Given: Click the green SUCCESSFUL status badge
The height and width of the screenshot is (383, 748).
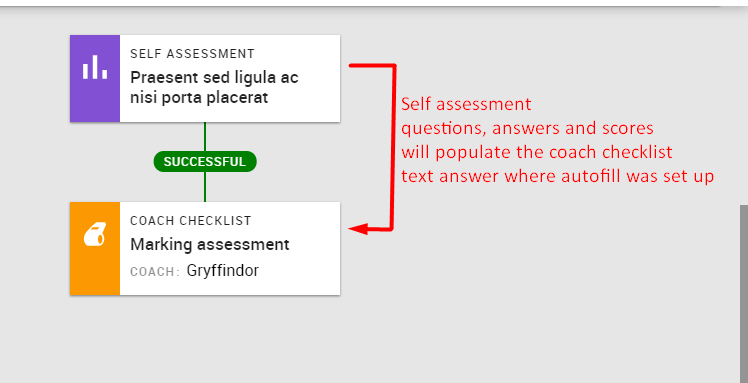Looking at the screenshot, I should 205,162.
